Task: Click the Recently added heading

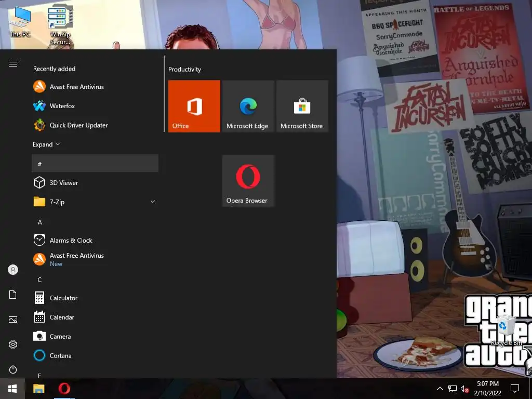Action: click(x=54, y=69)
